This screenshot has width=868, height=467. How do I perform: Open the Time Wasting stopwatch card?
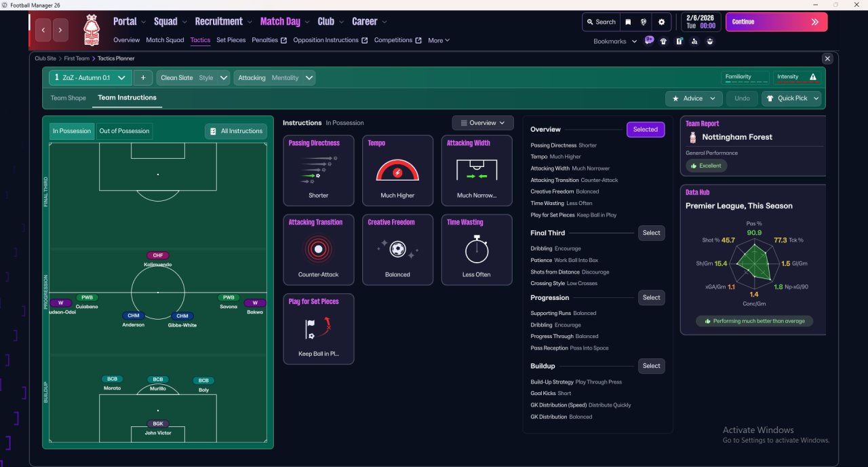pos(477,250)
